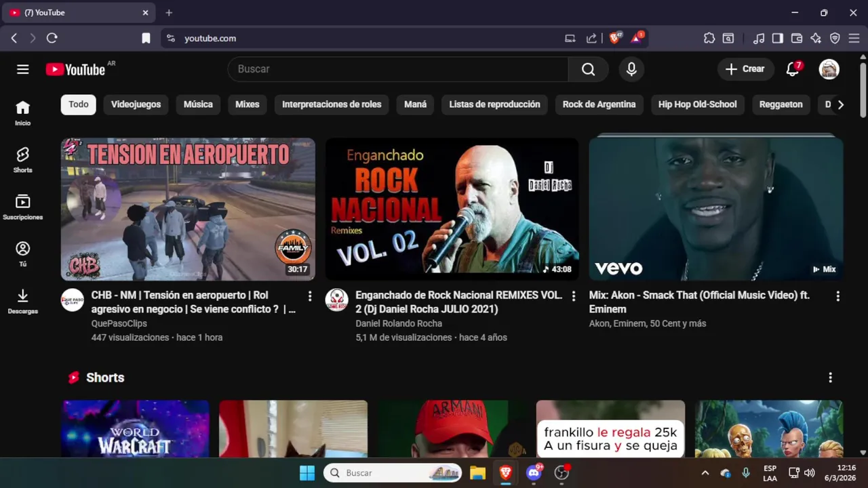Open Suscripciones in the sidebar
The height and width of the screenshot is (488, 868).
(x=23, y=207)
